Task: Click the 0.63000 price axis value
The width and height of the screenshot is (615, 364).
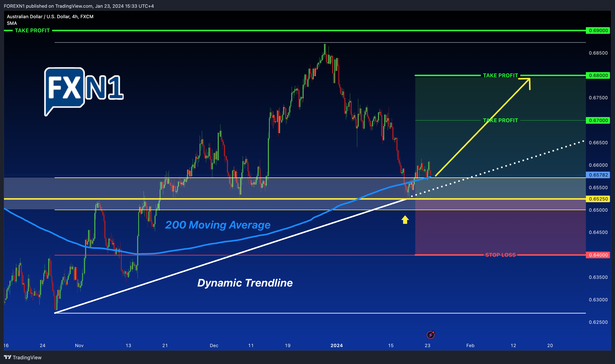Action: tap(598, 300)
